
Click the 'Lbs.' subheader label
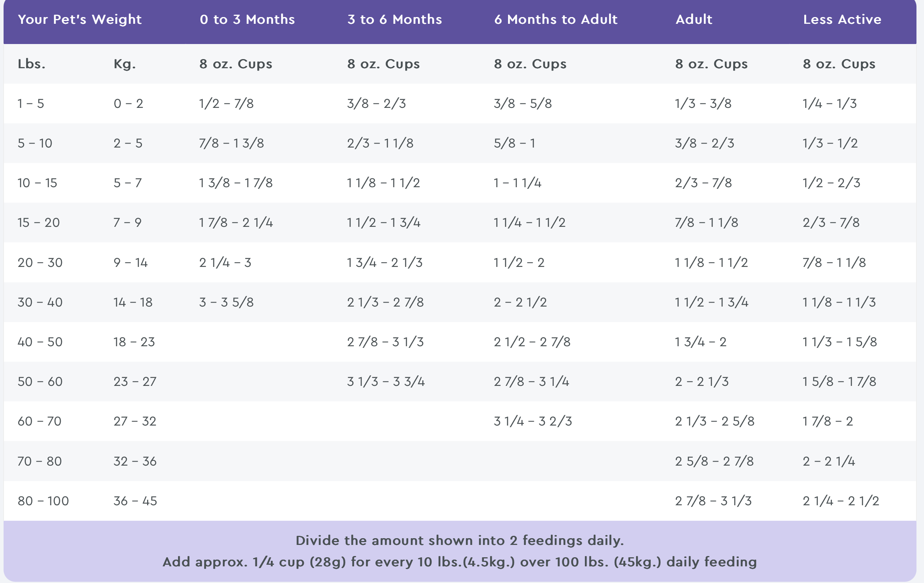pos(32,64)
